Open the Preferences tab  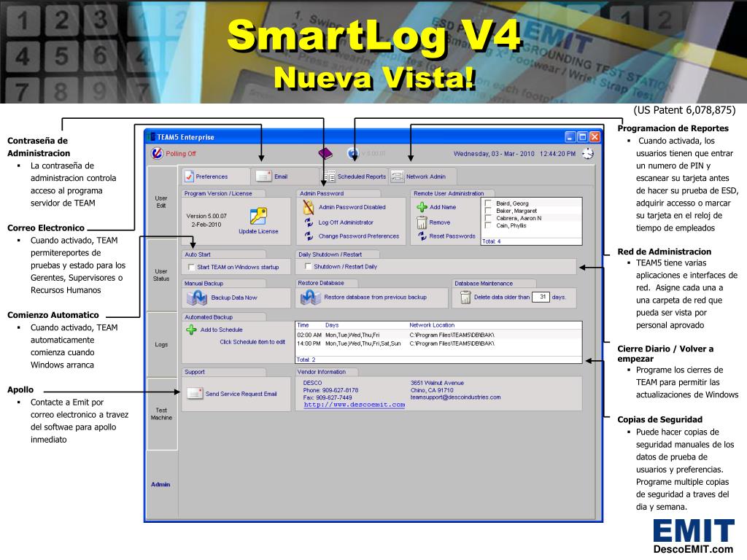[x=216, y=176]
